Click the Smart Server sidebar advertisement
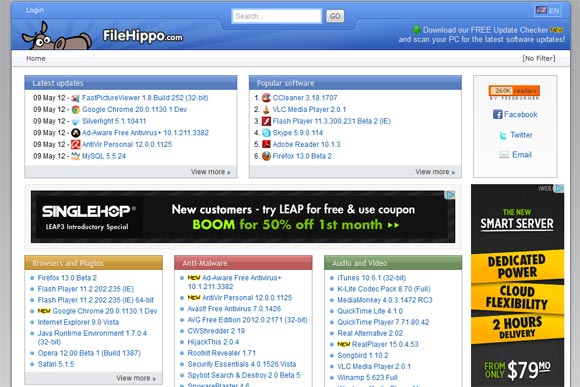Viewport: 580px width, 387px height. (517, 286)
